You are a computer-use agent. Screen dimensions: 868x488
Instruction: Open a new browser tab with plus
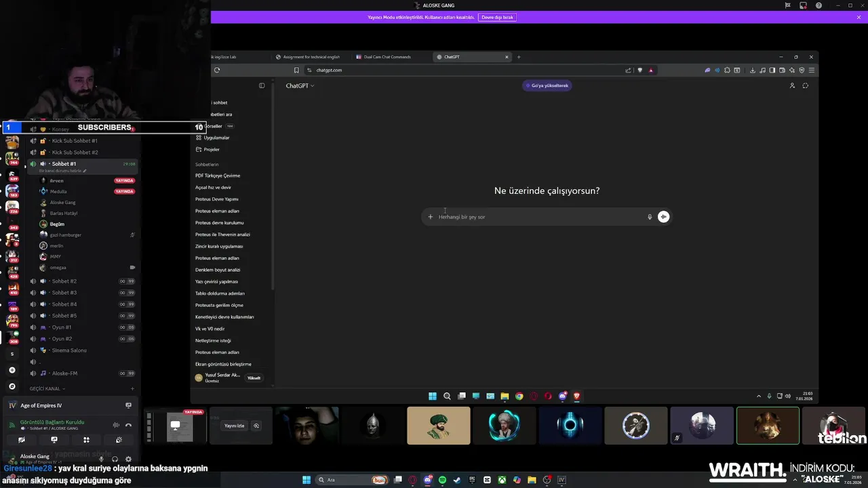pos(519,57)
